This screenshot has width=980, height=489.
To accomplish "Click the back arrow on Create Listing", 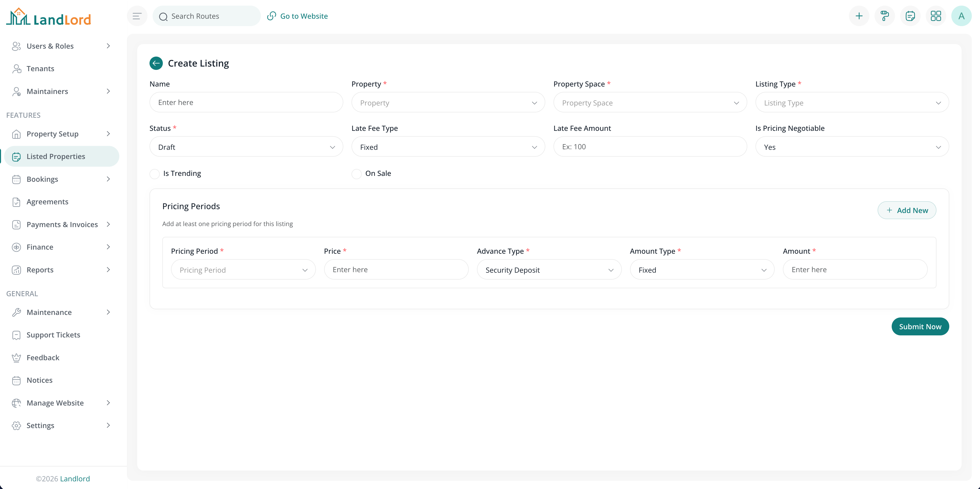I will coord(156,63).
